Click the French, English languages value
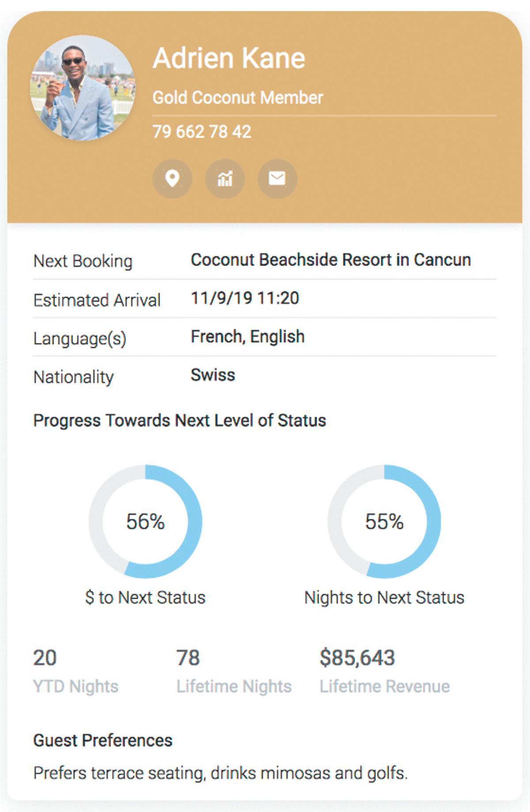The image size is (530, 812). click(247, 336)
